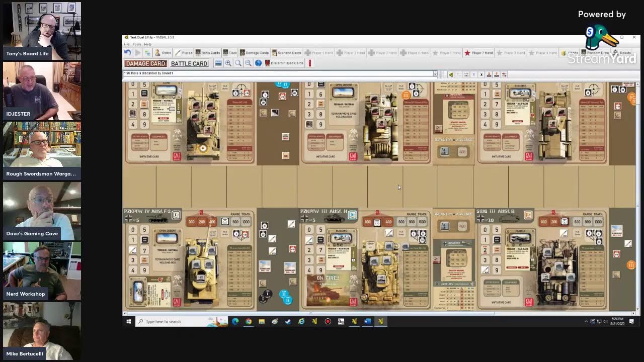644x362 pixels.
Task: Click the Mike Bertucelli video thumbnail
Action: 42,330
